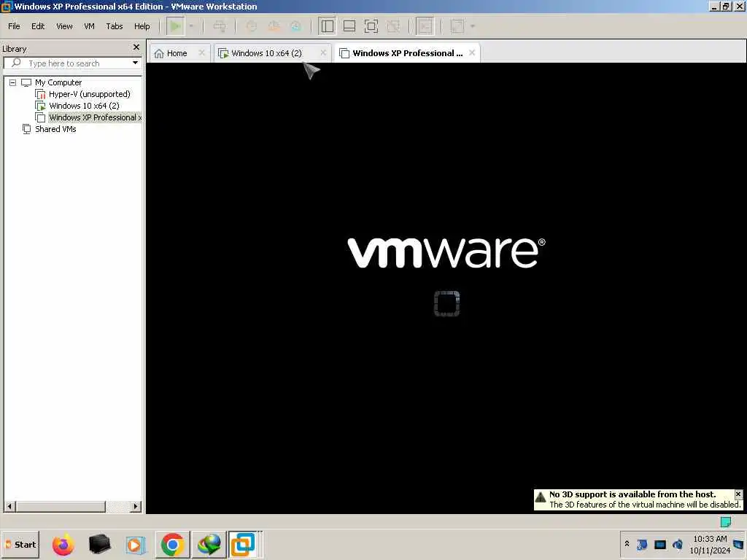Open the View menu

tap(64, 26)
